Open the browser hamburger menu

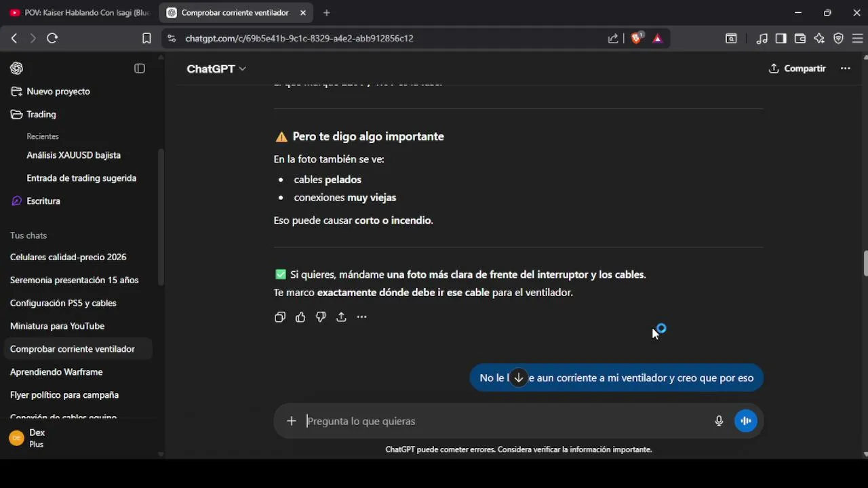857,39
